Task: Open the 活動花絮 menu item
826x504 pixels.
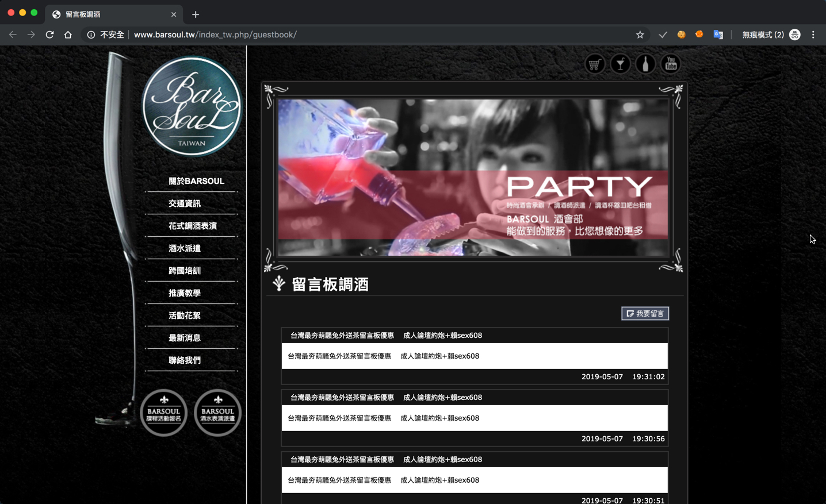Action: click(185, 316)
